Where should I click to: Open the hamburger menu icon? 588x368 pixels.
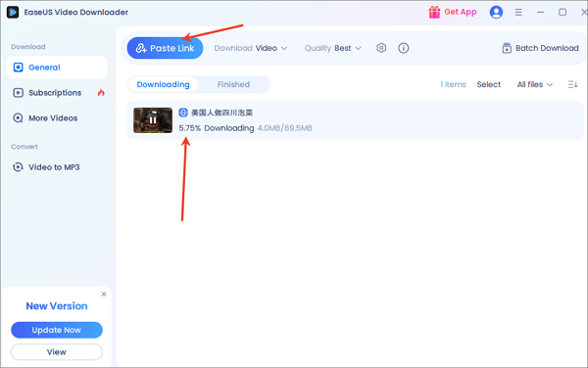(x=518, y=13)
